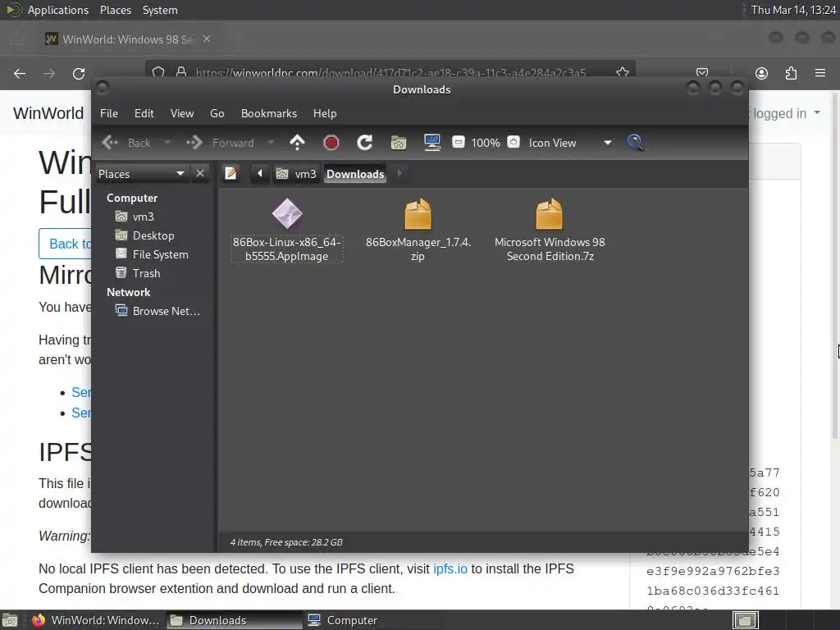This screenshot has width=840, height=630.
Task: Toggle the location text entry pencil icon
Action: [231, 174]
